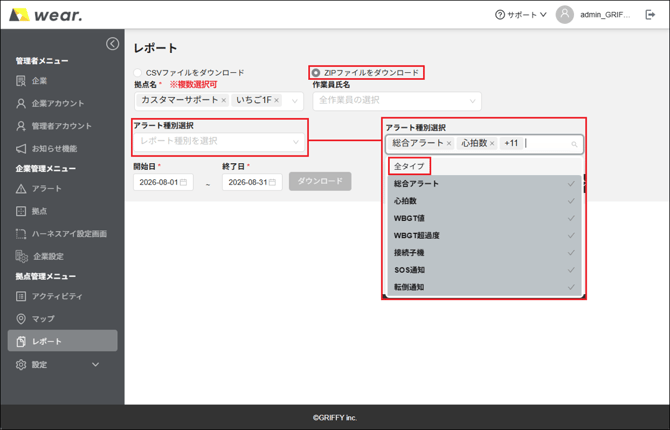670x430 pixels.
Task: Click the ダウンロード button
Action: (320, 181)
